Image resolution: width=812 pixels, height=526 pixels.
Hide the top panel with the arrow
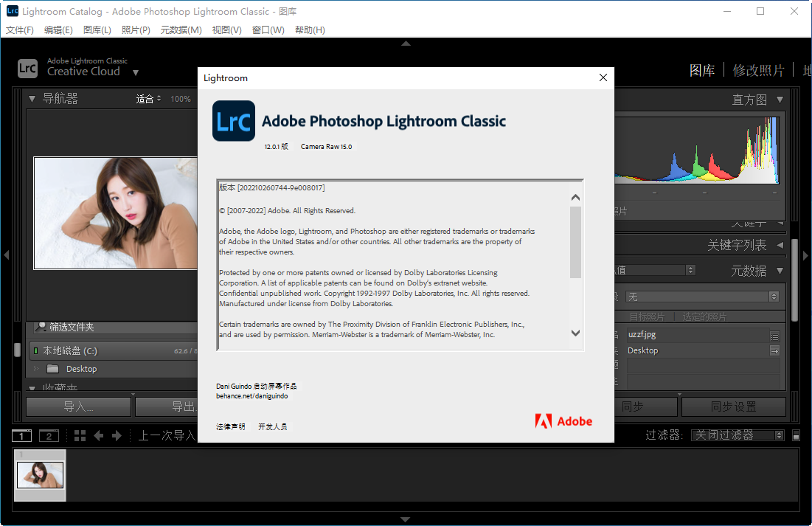406,44
